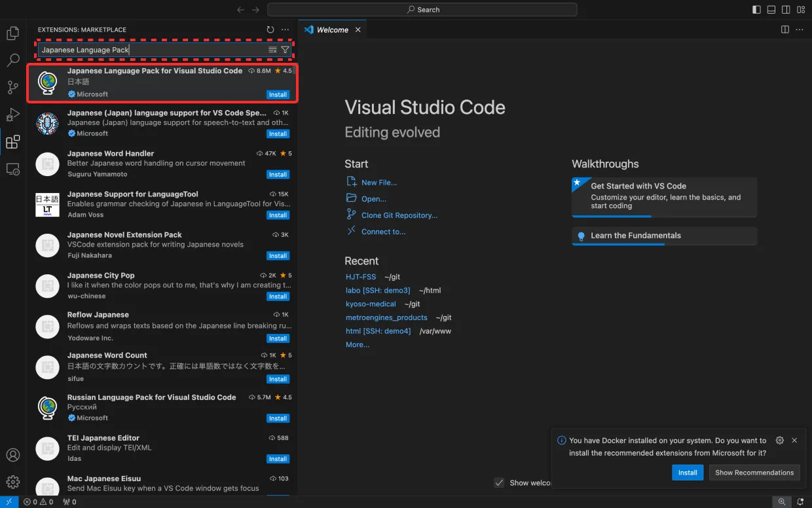This screenshot has height=508, width=812.
Task: Toggle the secondary side bar layout icon
Action: pos(786,10)
